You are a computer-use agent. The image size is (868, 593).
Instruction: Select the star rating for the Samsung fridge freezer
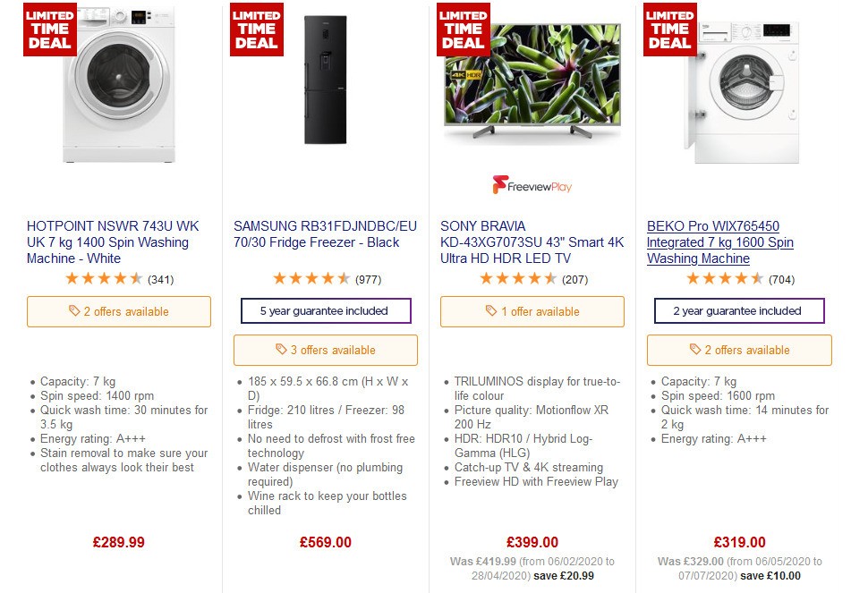311,279
